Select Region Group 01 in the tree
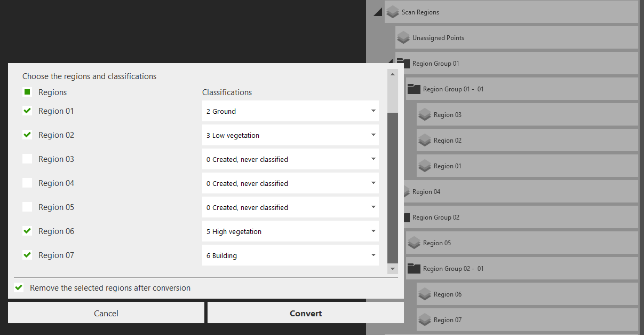This screenshot has width=644, height=335. pos(516,63)
